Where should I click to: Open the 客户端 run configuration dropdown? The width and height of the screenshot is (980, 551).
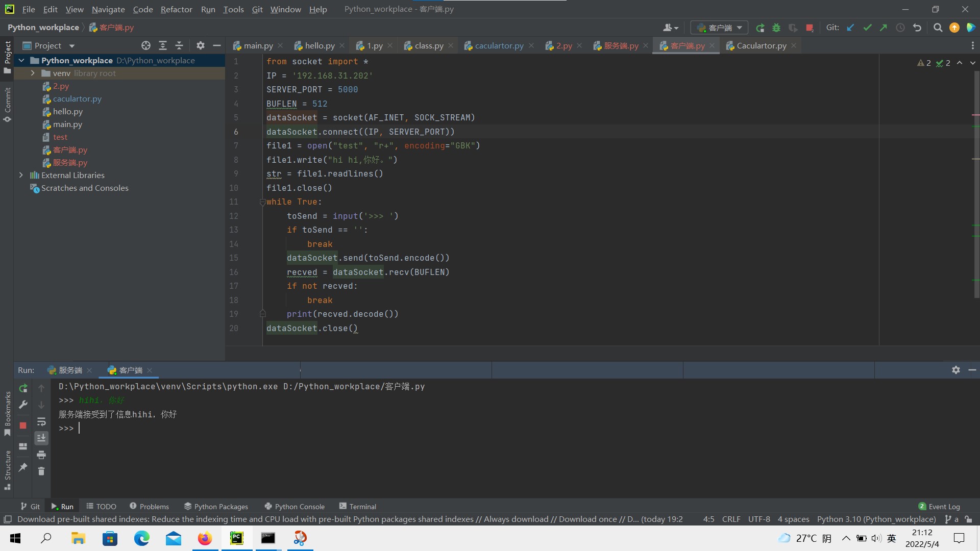[719, 28]
